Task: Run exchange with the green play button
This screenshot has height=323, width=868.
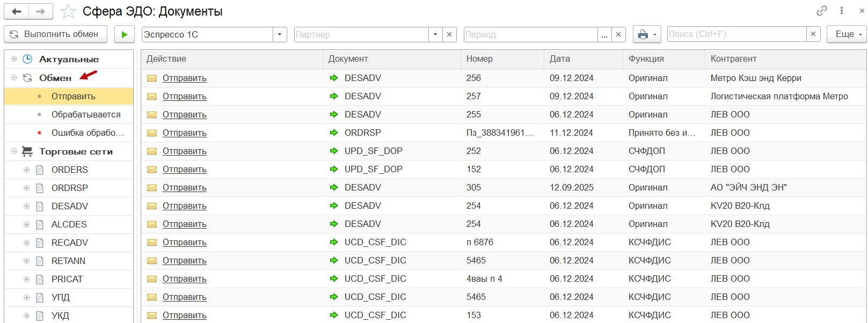Action: point(125,34)
